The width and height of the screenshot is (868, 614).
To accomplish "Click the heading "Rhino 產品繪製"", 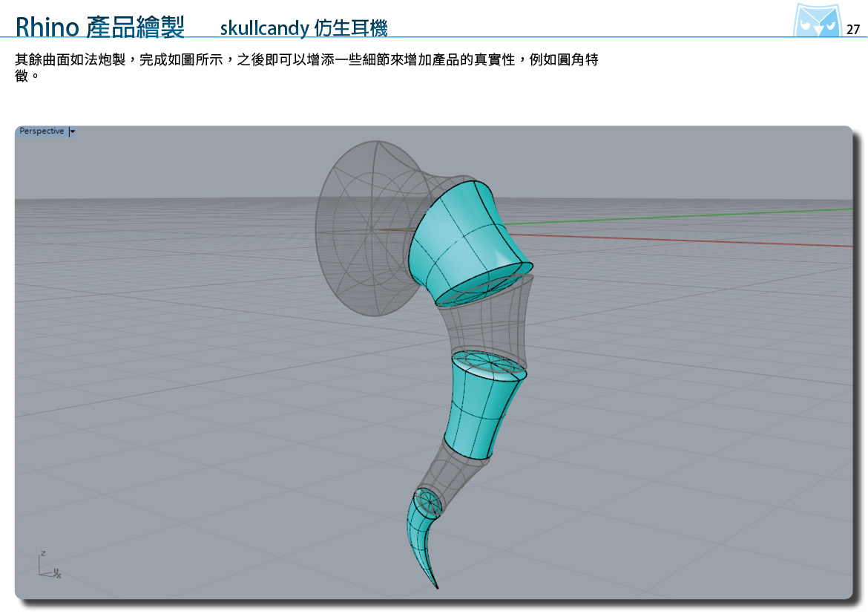I will pos(99,27).
